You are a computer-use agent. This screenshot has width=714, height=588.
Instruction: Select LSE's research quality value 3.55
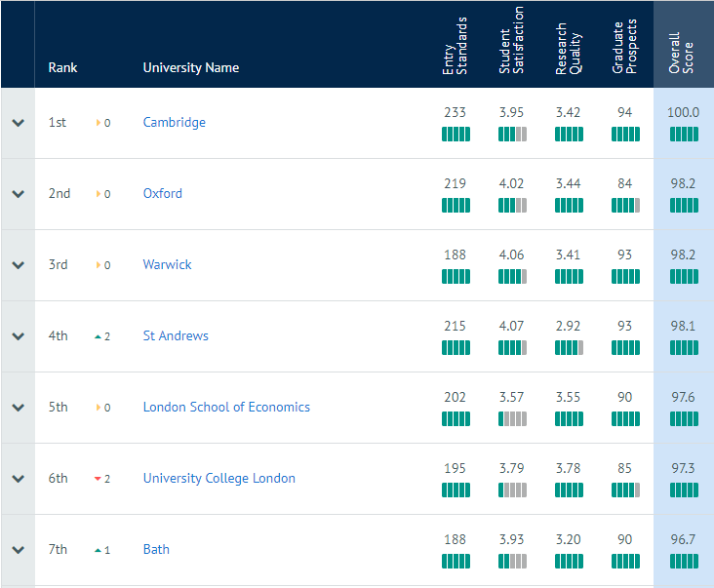[568, 397]
